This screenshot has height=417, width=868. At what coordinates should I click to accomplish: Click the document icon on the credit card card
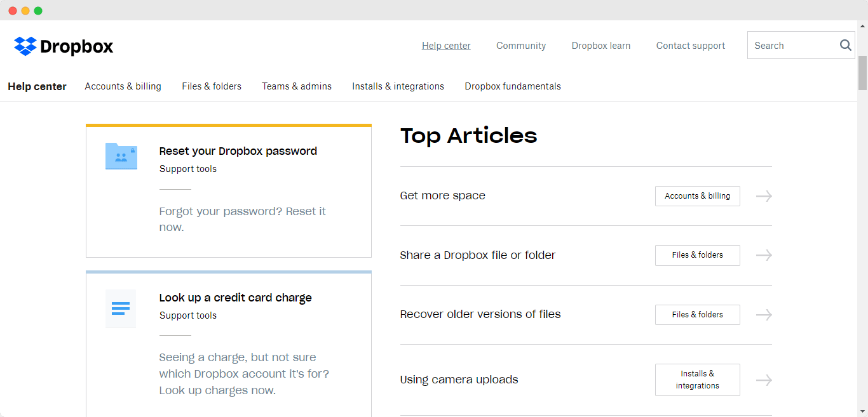(120, 308)
